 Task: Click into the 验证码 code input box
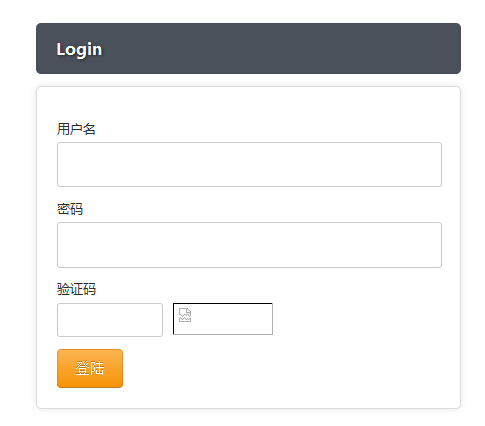[110, 320]
